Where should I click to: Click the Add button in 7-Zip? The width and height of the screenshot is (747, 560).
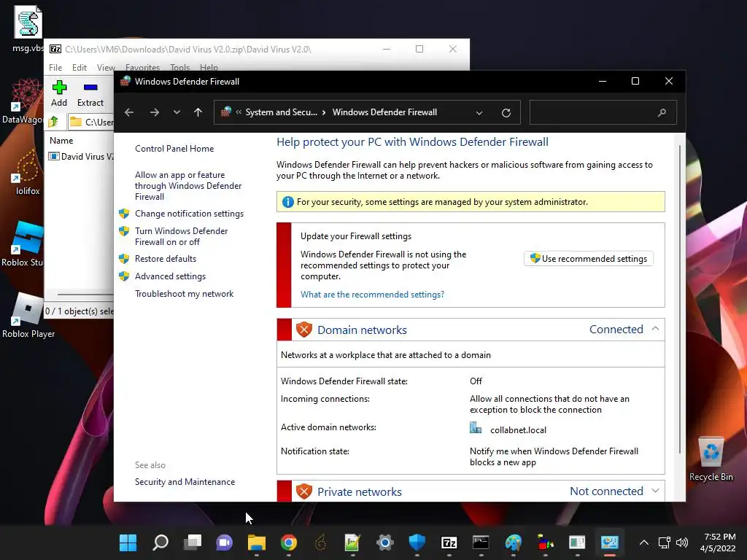pos(59,94)
